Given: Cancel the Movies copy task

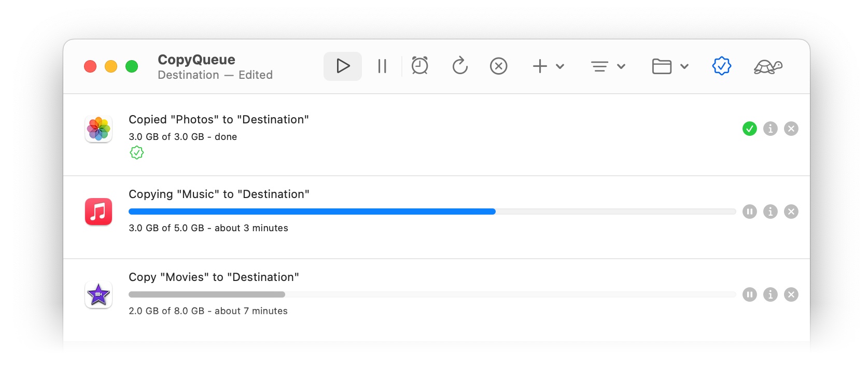Looking at the screenshot, I should click(x=791, y=294).
